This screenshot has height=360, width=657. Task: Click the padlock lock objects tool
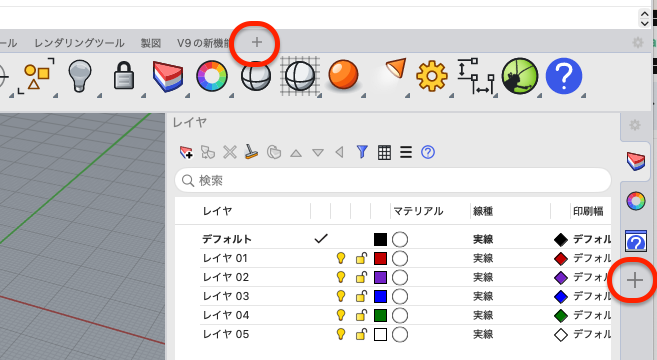point(124,76)
